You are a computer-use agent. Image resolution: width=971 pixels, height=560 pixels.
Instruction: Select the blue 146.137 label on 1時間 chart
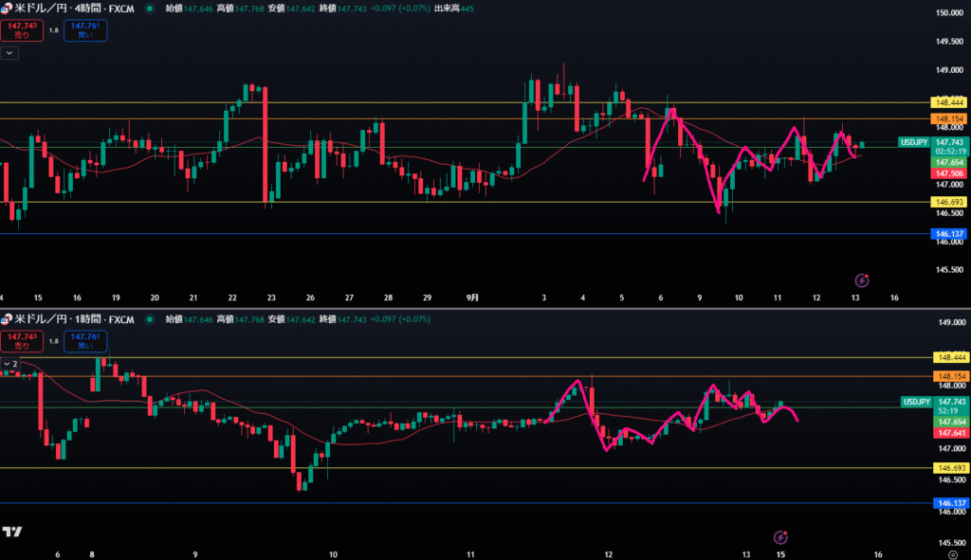pyautogui.click(x=951, y=503)
